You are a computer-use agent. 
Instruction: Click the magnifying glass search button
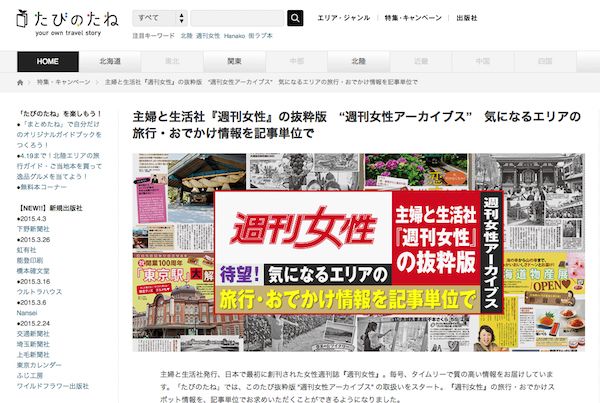tap(295, 18)
